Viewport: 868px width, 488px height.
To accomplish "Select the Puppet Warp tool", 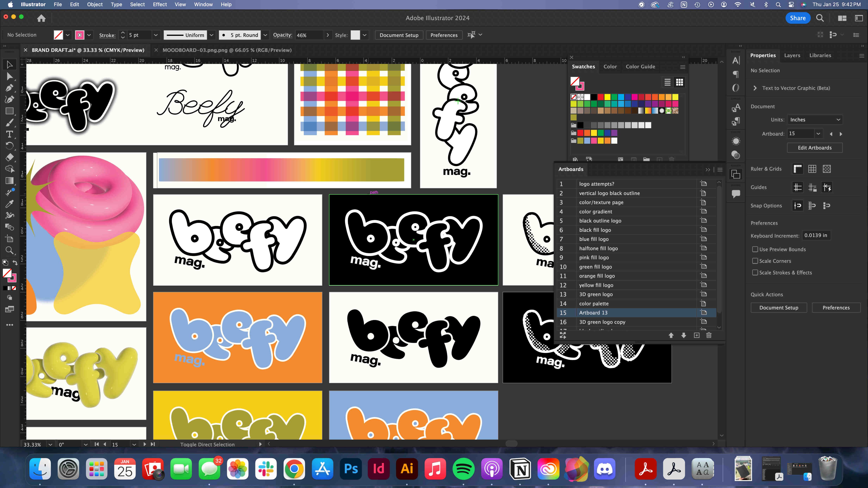I will [x=9, y=215].
